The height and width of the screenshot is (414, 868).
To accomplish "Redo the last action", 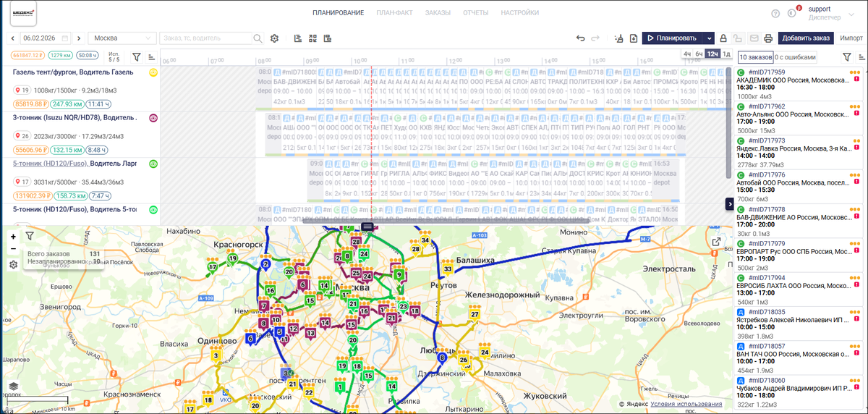I will coord(595,38).
